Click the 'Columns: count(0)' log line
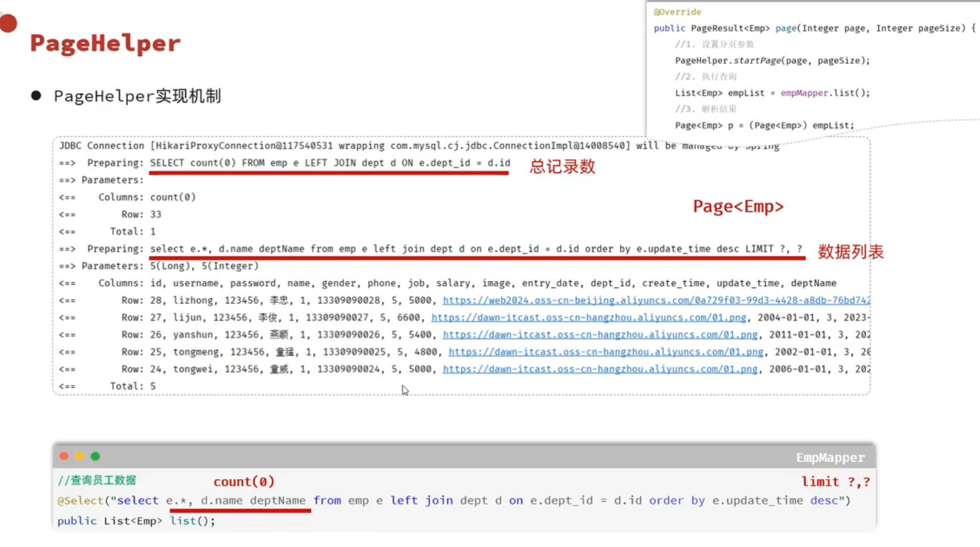 pos(127,197)
